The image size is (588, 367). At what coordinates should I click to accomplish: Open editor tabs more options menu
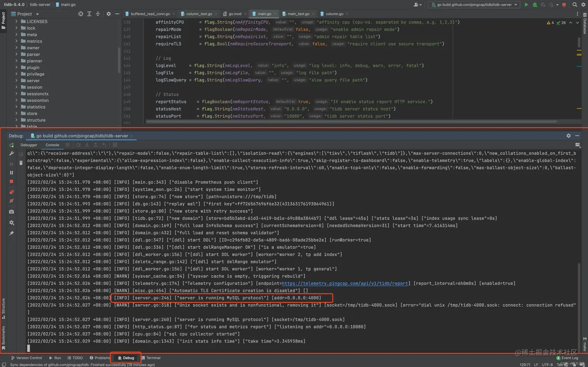tap(577, 14)
